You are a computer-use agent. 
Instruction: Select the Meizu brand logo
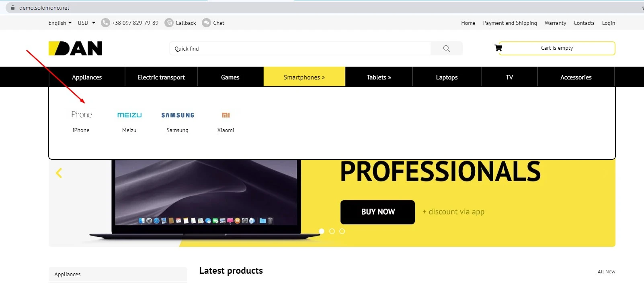[129, 115]
